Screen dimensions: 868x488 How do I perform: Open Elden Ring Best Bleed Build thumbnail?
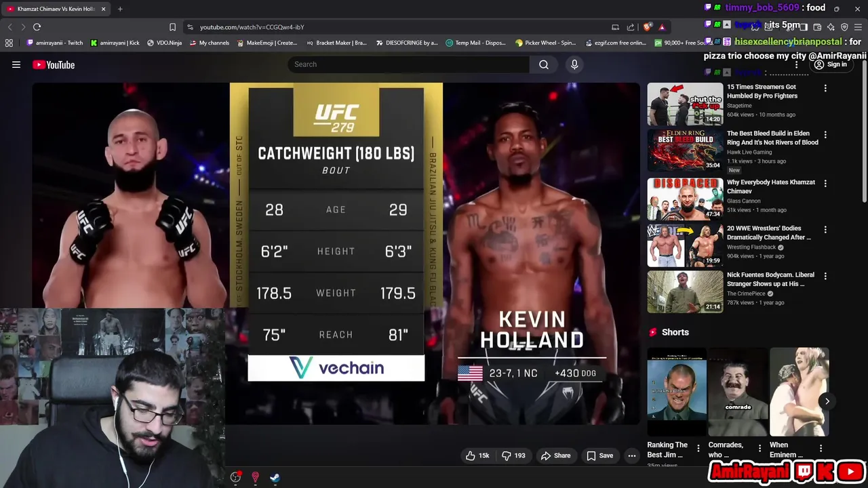click(685, 150)
